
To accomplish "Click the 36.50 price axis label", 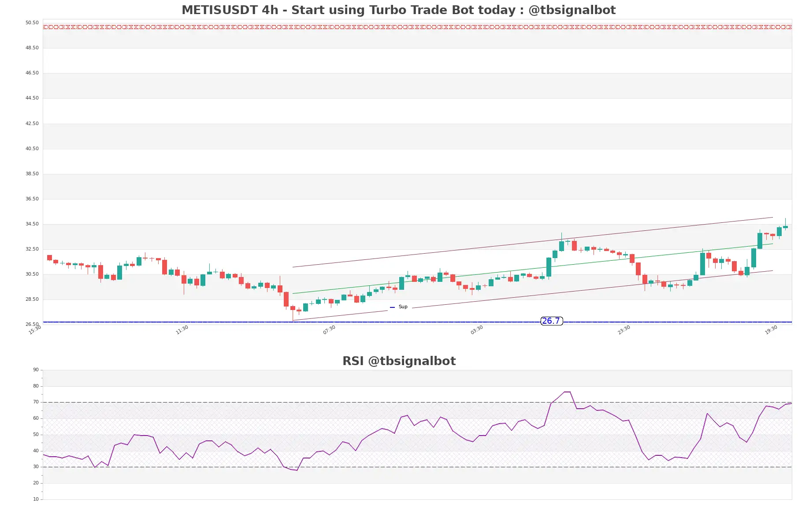I will pyautogui.click(x=32, y=199).
